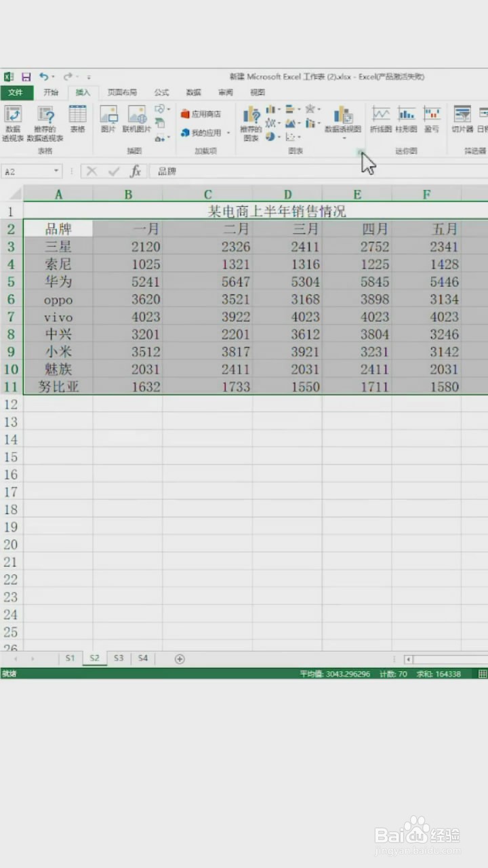Click the 图片 (Picture) insert icon
Image resolution: width=488 pixels, height=868 pixels.
pyautogui.click(x=108, y=119)
